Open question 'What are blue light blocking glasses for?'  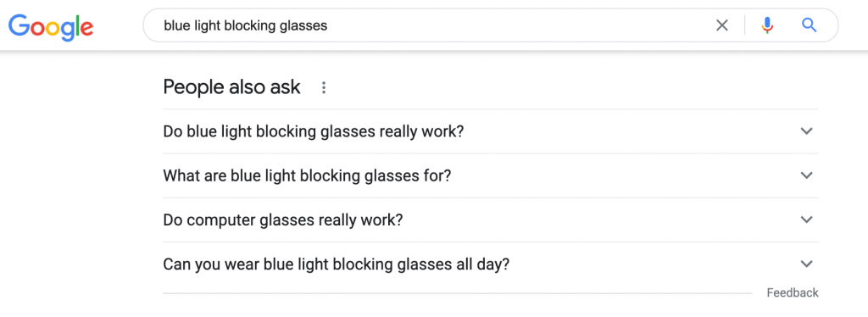click(x=307, y=176)
